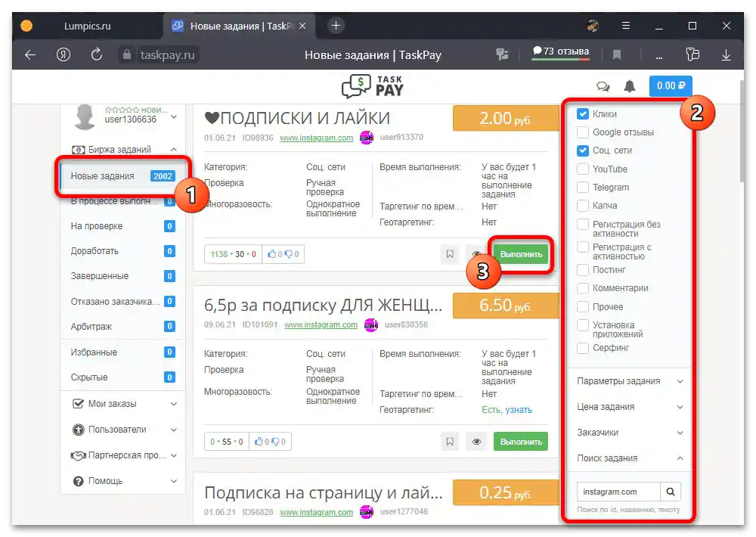
Task: Go back with the browser back arrow
Action: 30,55
